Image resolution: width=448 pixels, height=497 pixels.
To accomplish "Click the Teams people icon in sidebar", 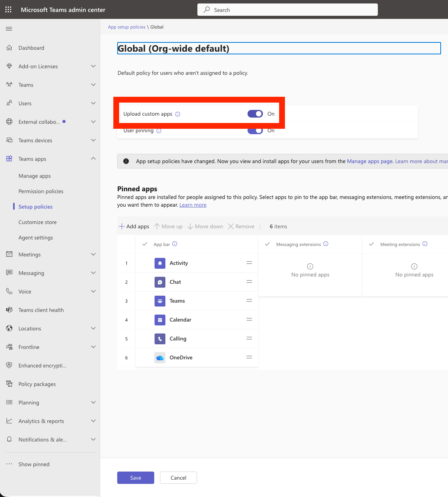I will pos(9,85).
